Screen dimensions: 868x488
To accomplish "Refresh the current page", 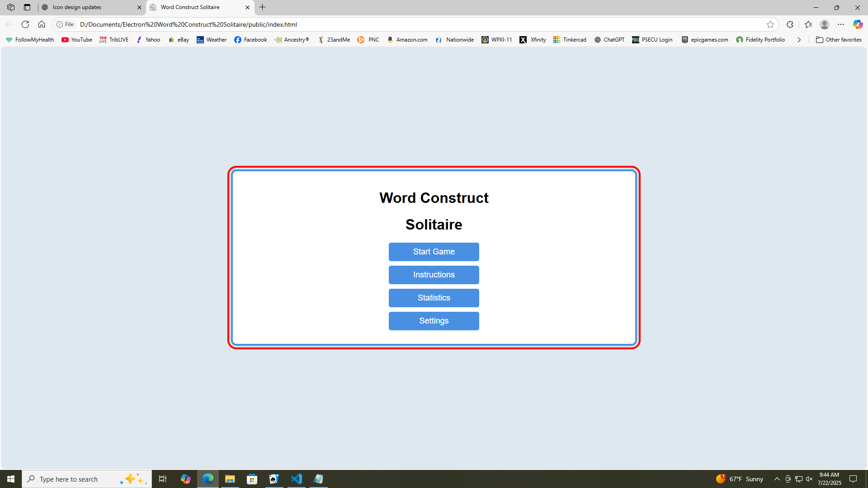I will coord(25,24).
